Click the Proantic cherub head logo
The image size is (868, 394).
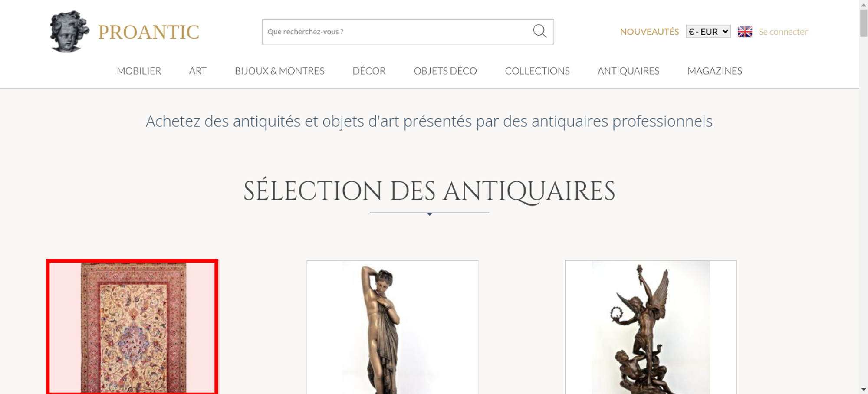tap(69, 31)
